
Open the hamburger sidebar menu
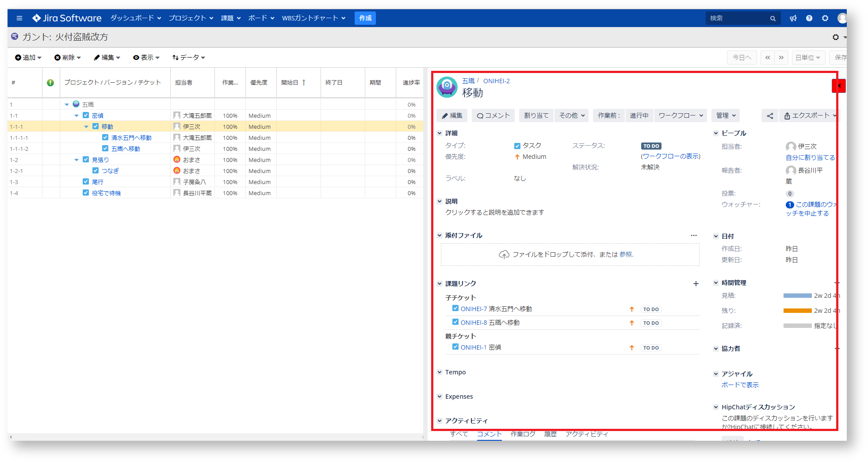(19, 18)
